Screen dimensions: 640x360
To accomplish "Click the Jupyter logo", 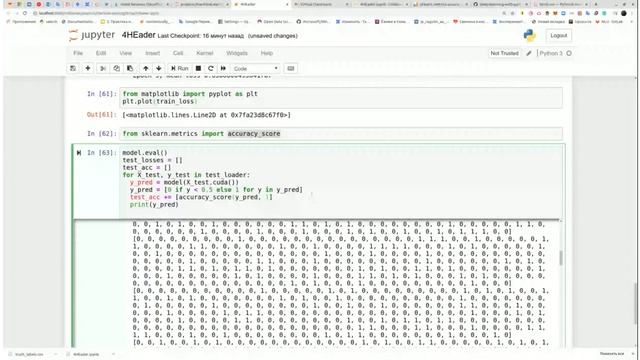I will pyautogui.click(x=92, y=35).
